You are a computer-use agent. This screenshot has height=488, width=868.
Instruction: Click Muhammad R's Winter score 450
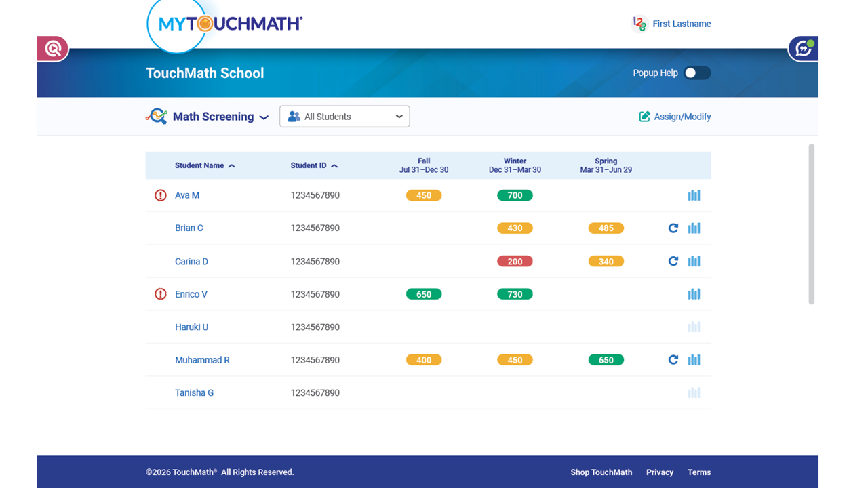pyautogui.click(x=515, y=360)
